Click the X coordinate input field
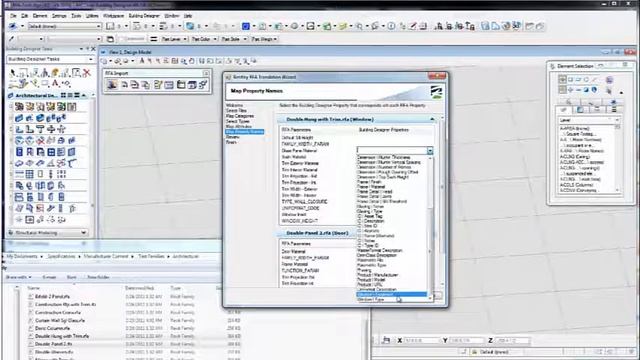 pyautogui.click(x=422, y=340)
